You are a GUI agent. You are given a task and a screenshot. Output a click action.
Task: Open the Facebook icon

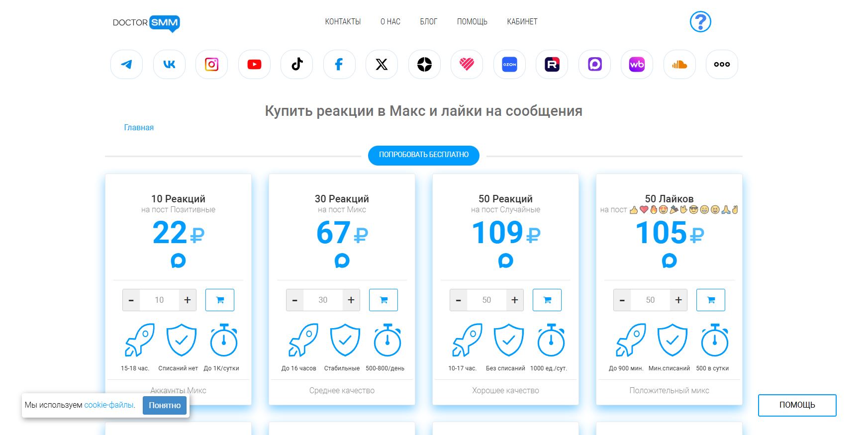point(339,65)
